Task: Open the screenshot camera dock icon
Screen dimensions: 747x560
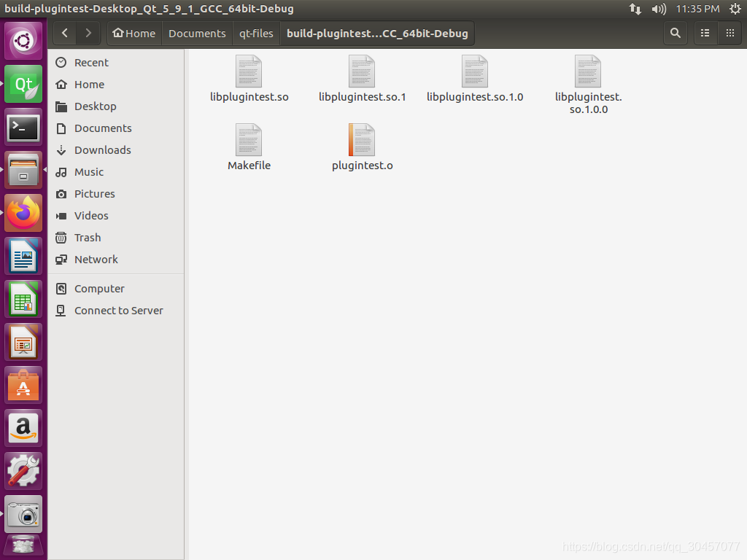Action: (23, 514)
